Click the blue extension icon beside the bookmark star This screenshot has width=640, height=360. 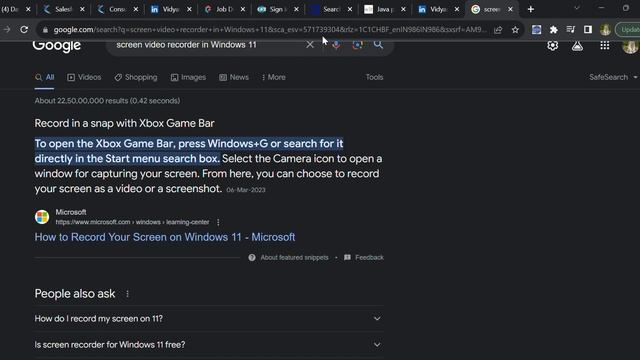click(536, 29)
